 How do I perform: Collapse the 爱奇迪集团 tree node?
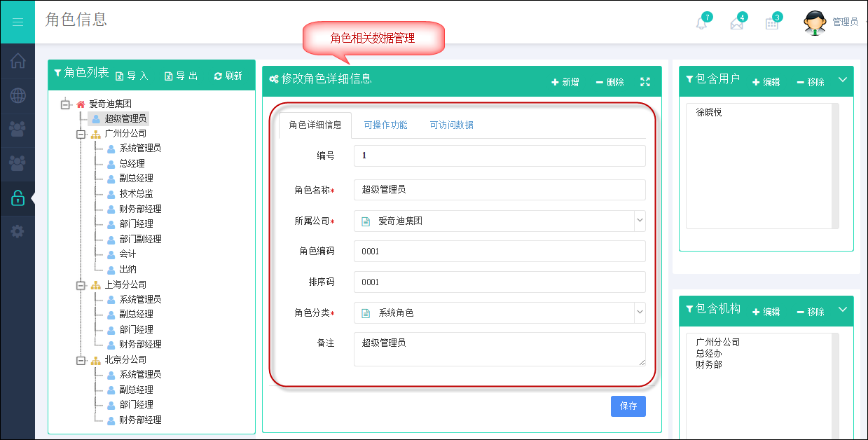66,104
